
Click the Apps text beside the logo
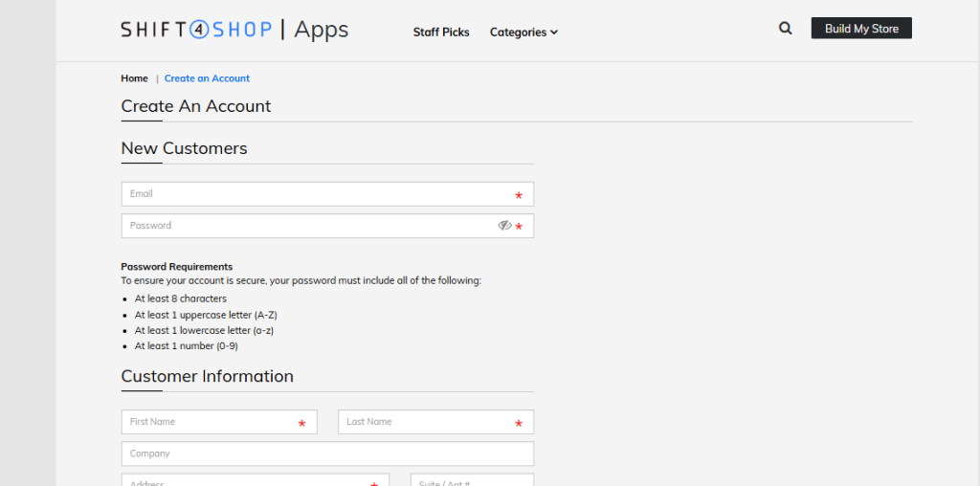coord(322,30)
